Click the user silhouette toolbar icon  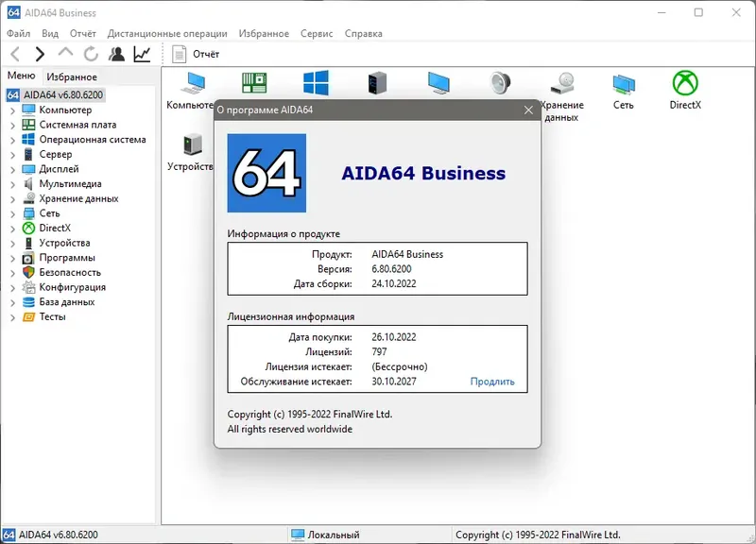coord(116,54)
